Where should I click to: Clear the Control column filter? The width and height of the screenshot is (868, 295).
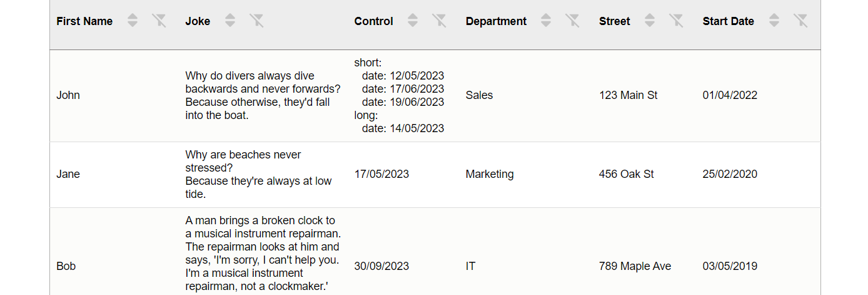(440, 21)
